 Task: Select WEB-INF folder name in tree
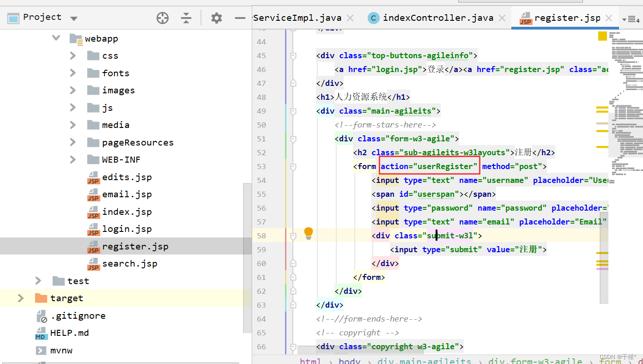(x=121, y=159)
